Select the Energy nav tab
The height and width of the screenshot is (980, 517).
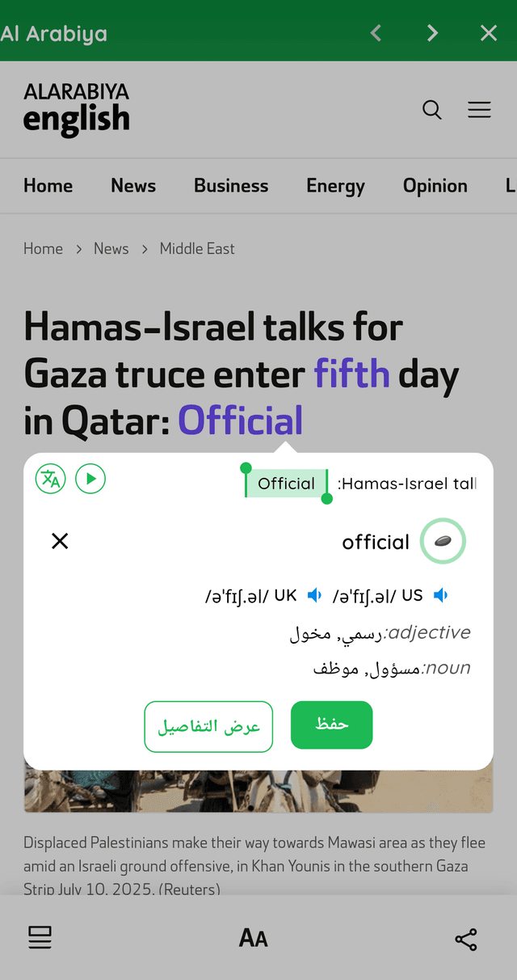[x=335, y=186]
